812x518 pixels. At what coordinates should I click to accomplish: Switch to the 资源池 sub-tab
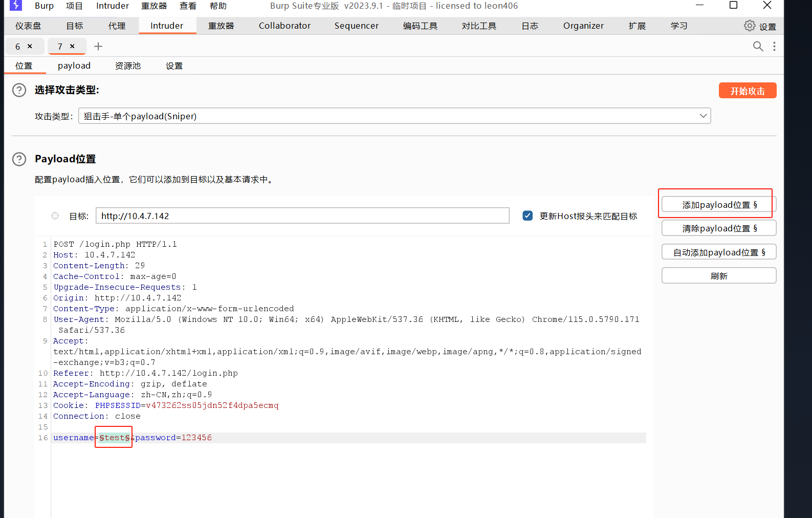[x=128, y=66]
